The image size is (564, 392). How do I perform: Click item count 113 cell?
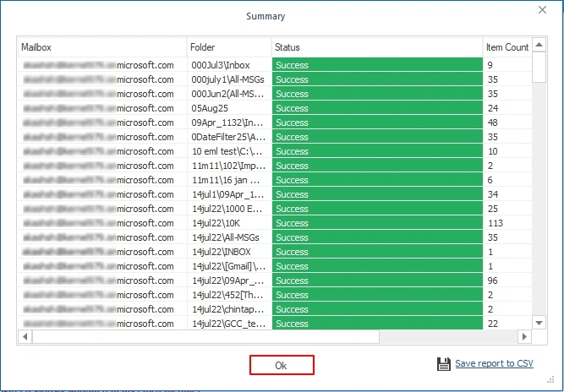[506, 223]
